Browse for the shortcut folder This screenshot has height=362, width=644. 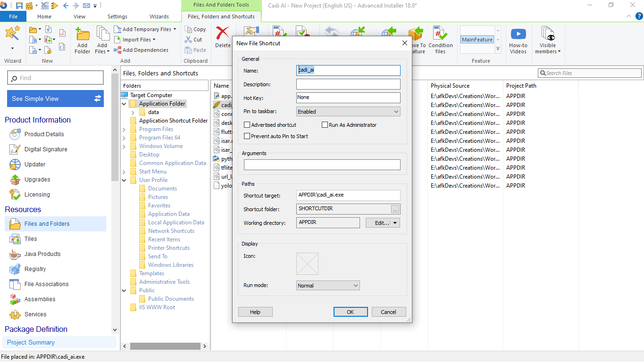pyautogui.click(x=395, y=209)
